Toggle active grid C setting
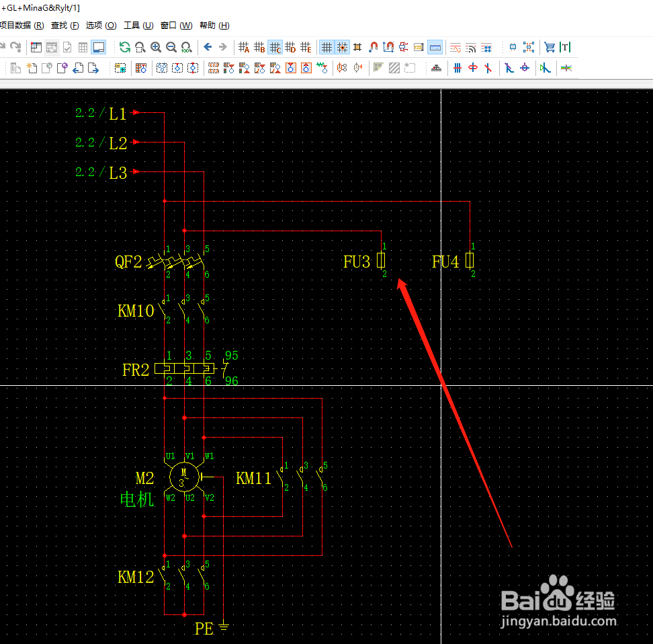The height and width of the screenshot is (644, 653). coord(275,47)
